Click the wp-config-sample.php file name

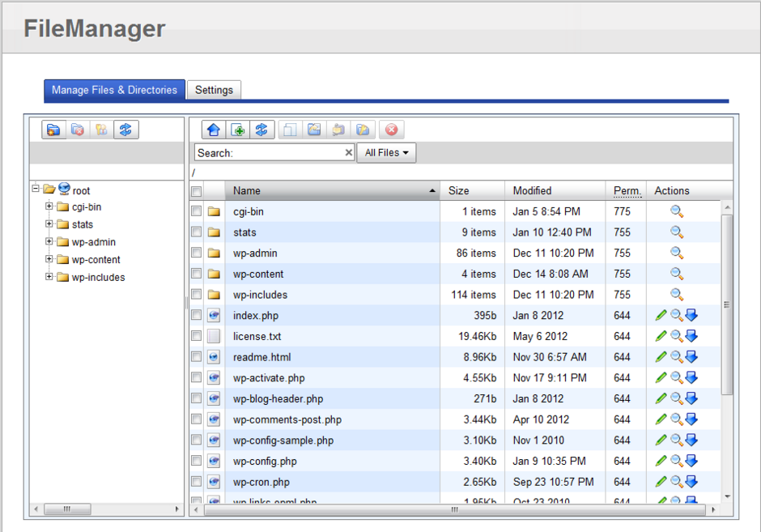click(283, 440)
